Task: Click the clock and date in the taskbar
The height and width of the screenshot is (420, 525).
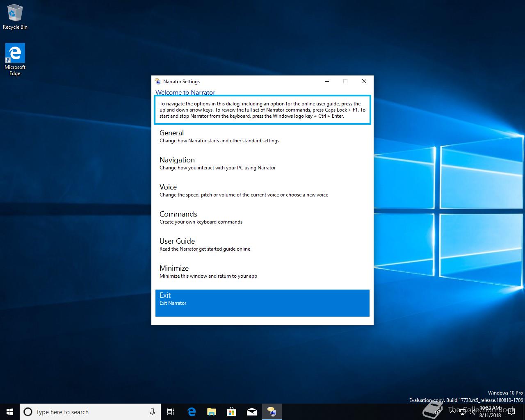Action: [490, 412]
